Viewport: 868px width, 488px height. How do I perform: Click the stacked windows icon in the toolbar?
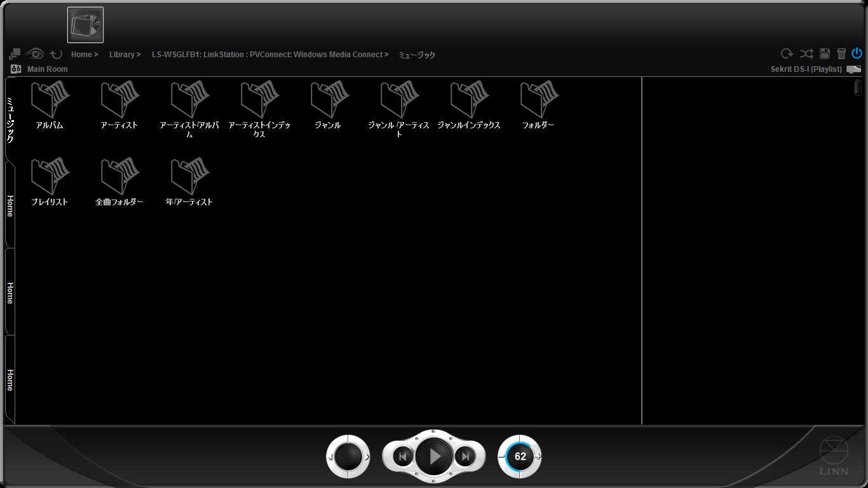pos(15,55)
